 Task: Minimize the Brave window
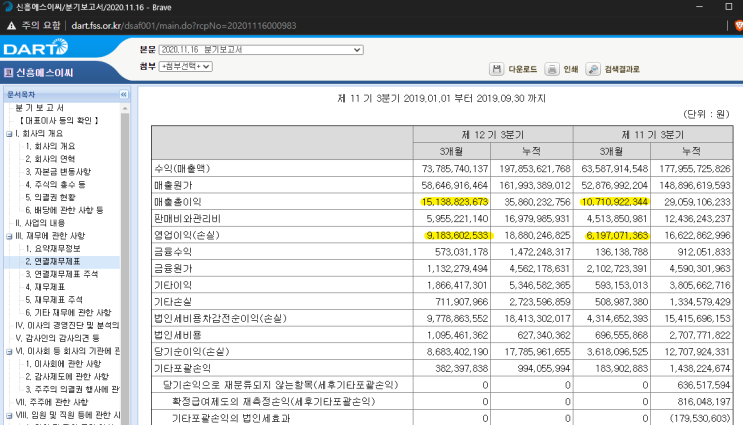pyautogui.click(x=700, y=7)
